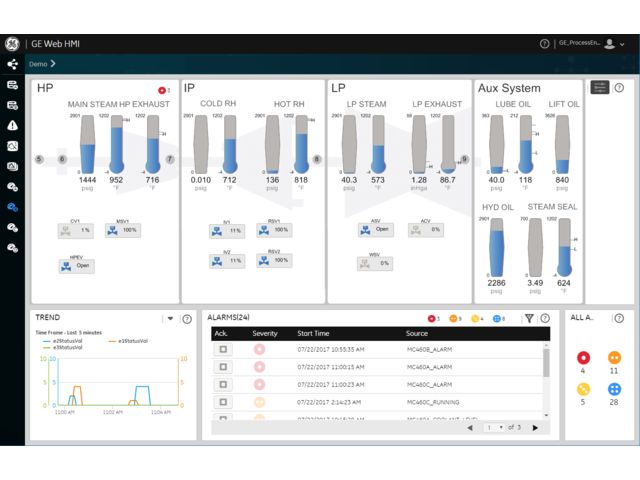Viewport: 640px width, 480px height.
Task: Open help icon in top header bar
Action: [x=545, y=44]
